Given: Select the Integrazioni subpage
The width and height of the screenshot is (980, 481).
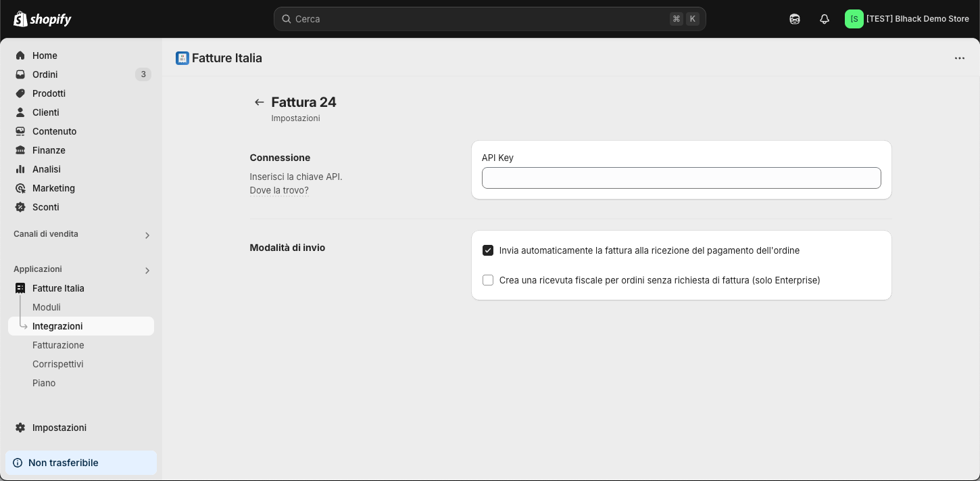Looking at the screenshot, I should [81, 326].
